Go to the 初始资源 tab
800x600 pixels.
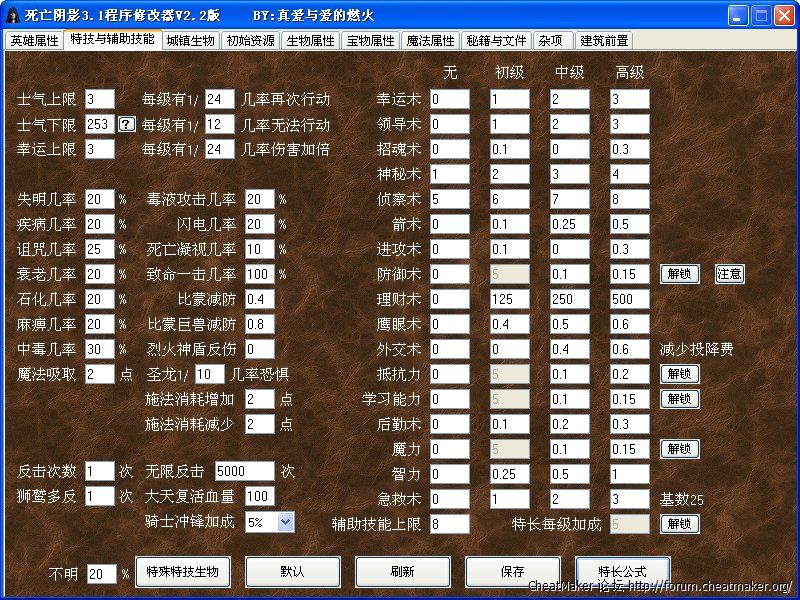coord(250,41)
